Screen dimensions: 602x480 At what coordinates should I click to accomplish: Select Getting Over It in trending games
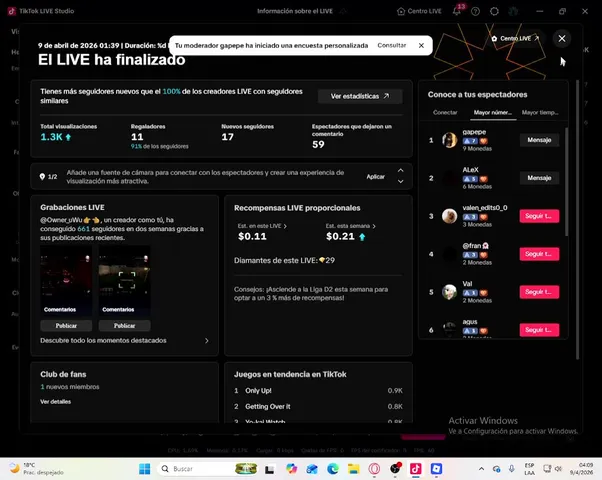coord(318,406)
